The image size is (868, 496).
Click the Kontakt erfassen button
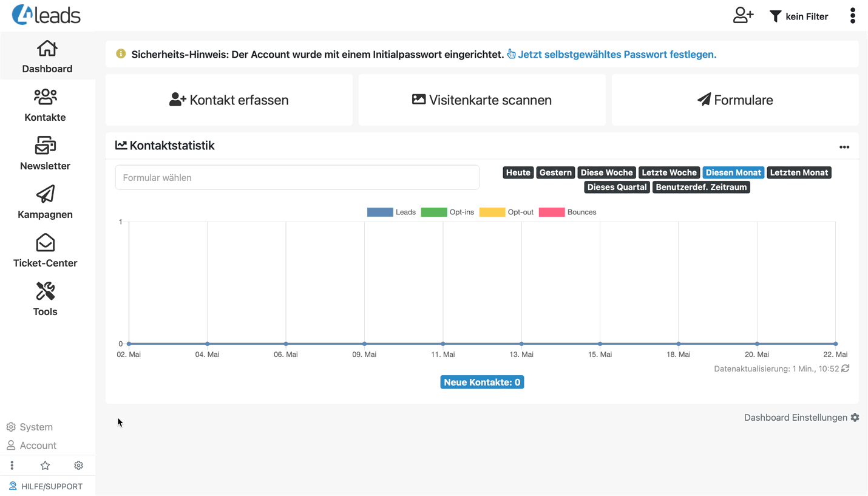229,100
